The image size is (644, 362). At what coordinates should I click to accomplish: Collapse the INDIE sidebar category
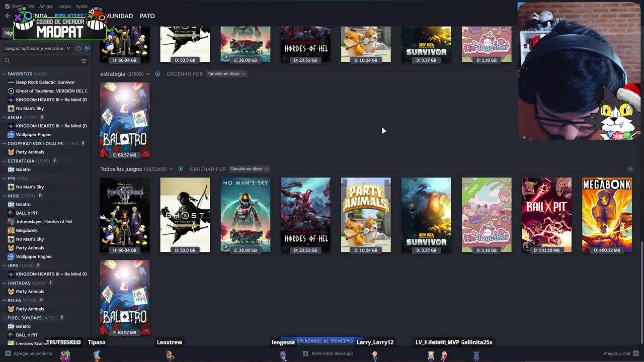[x=5, y=196]
